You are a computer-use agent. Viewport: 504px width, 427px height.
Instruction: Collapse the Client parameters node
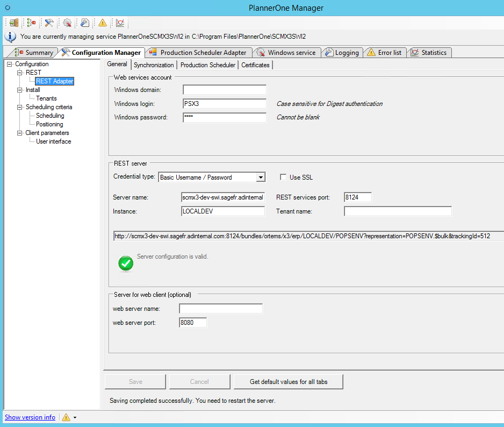click(19, 133)
